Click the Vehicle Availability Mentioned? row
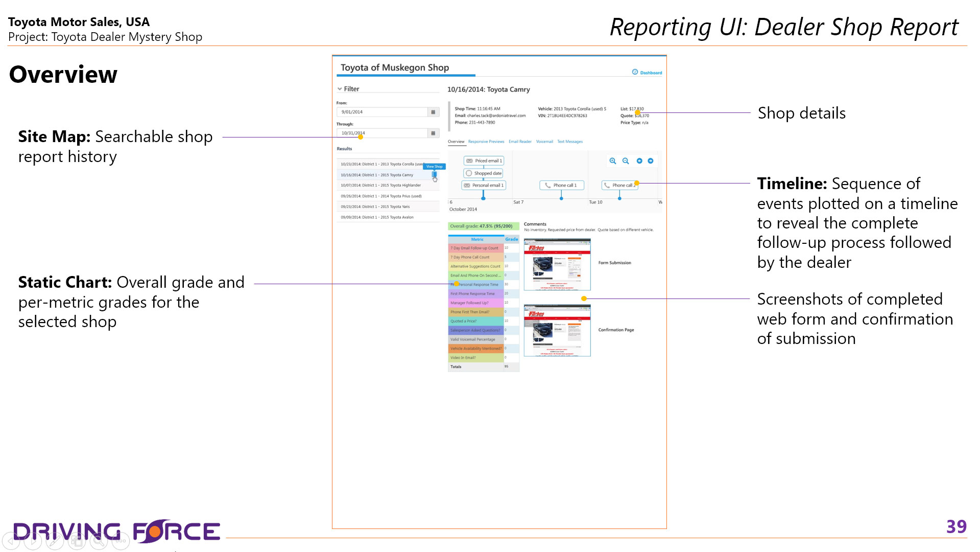Screen dimensions: 980x552 (483, 349)
